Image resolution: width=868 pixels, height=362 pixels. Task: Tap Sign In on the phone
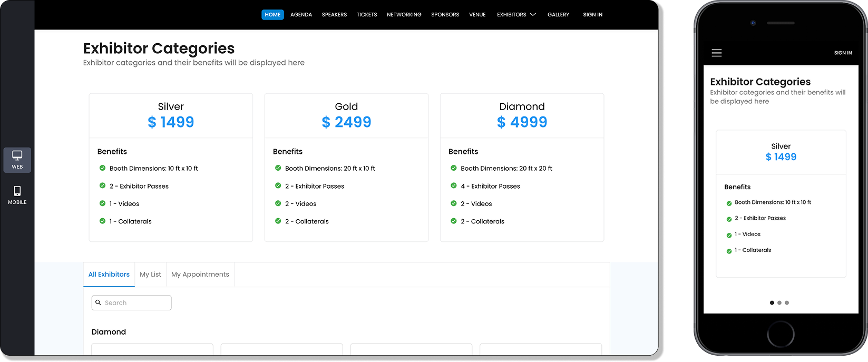843,53
